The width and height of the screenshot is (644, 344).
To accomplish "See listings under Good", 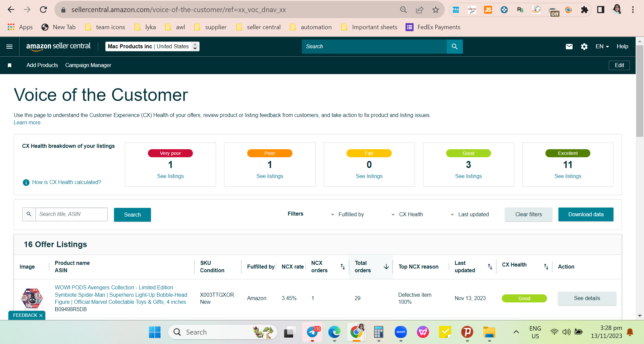I will tap(469, 176).
